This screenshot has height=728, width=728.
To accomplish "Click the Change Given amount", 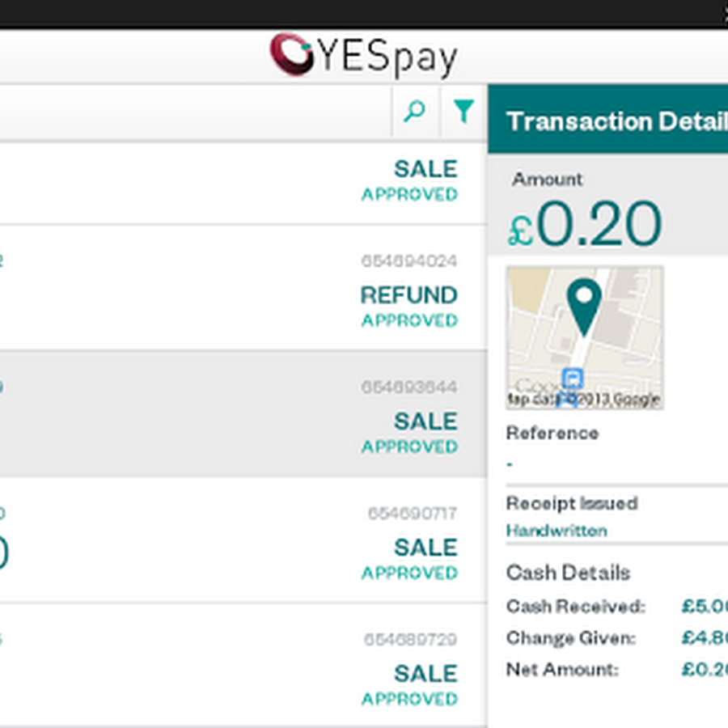I will [x=705, y=637].
